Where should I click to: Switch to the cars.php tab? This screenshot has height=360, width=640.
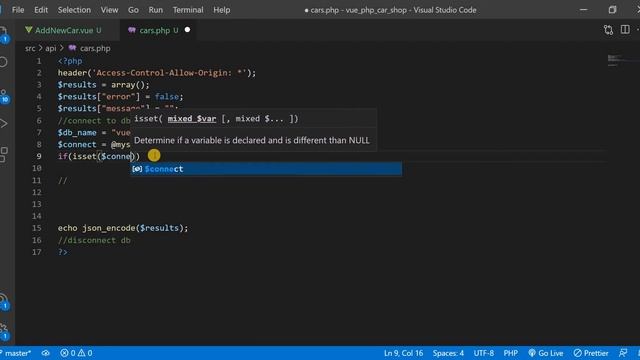[159, 30]
